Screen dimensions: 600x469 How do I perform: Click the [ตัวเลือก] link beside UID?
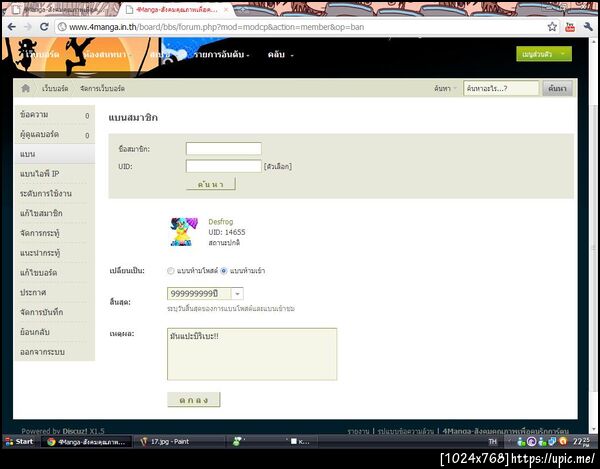(278, 166)
